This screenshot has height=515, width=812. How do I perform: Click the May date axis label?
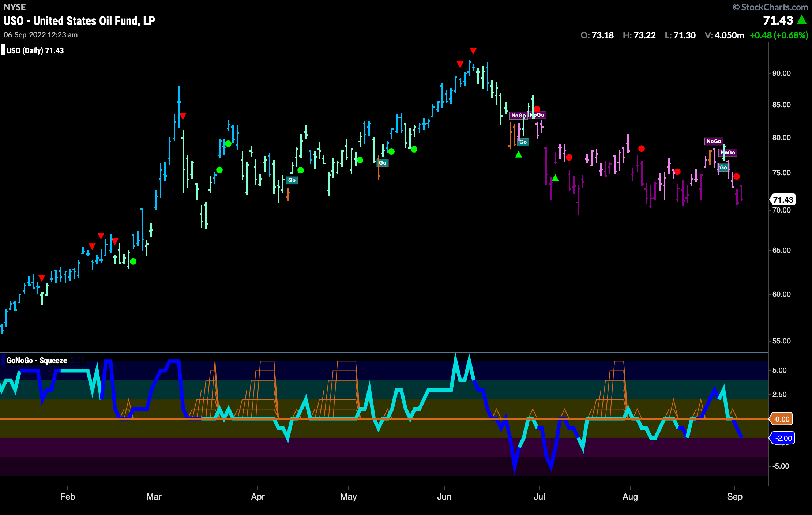pos(349,497)
